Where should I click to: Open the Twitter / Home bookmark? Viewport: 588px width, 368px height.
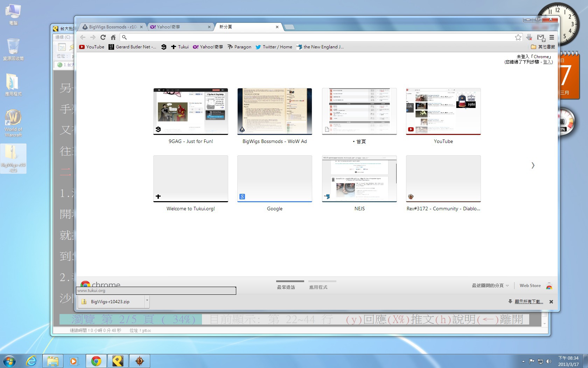pos(274,47)
